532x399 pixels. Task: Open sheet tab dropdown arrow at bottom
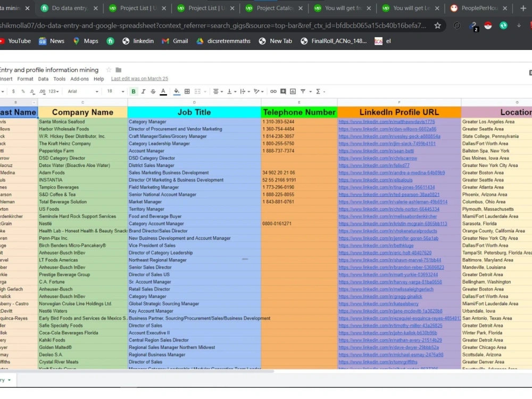(9, 380)
